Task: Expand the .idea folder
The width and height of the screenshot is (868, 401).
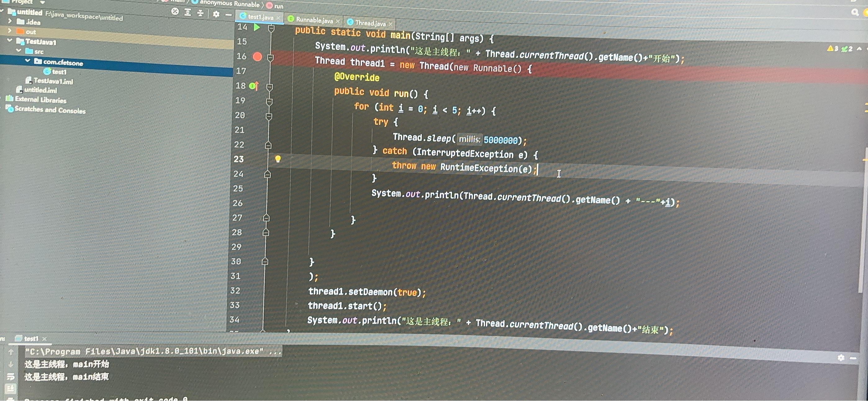Action: [x=10, y=21]
